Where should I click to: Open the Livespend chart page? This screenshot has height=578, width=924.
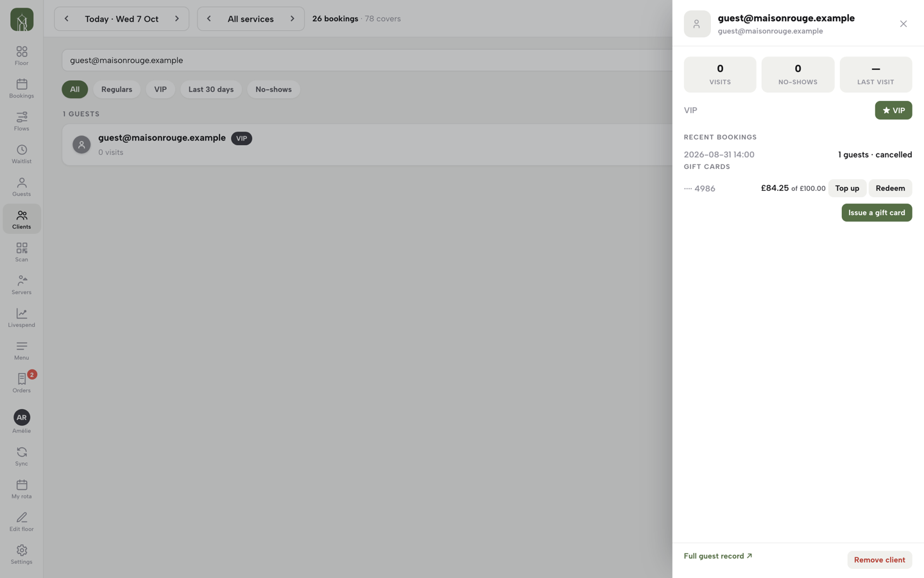click(22, 317)
